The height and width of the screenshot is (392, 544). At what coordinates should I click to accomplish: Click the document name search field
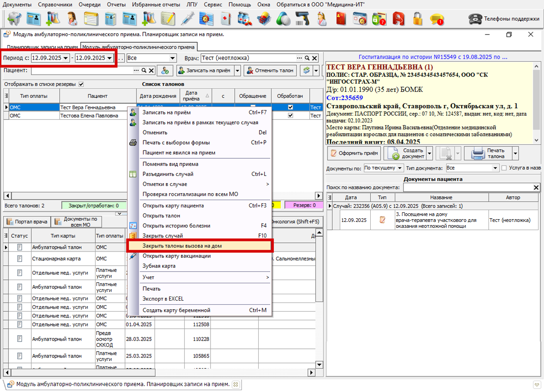[467, 187]
